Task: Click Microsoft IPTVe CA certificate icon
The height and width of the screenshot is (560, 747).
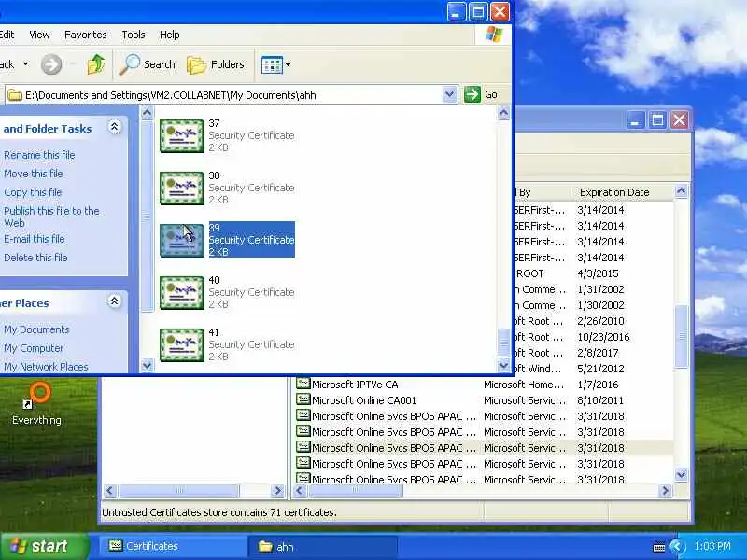Action: click(303, 384)
